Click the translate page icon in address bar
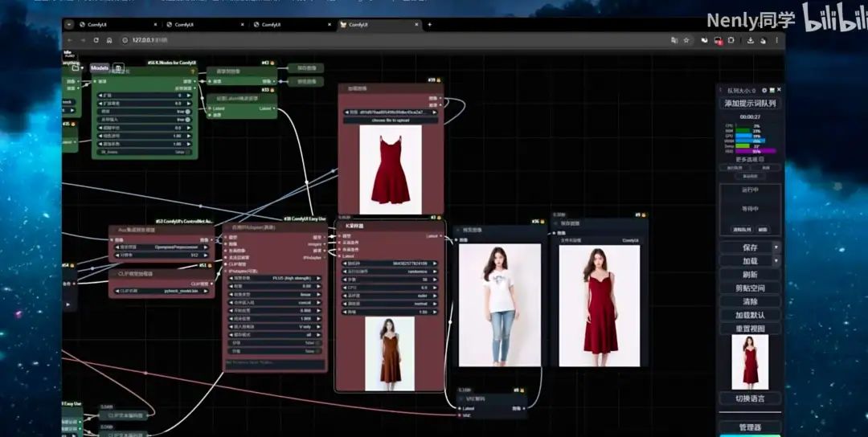Viewport: 868px width, 437px height. (x=674, y=40)
